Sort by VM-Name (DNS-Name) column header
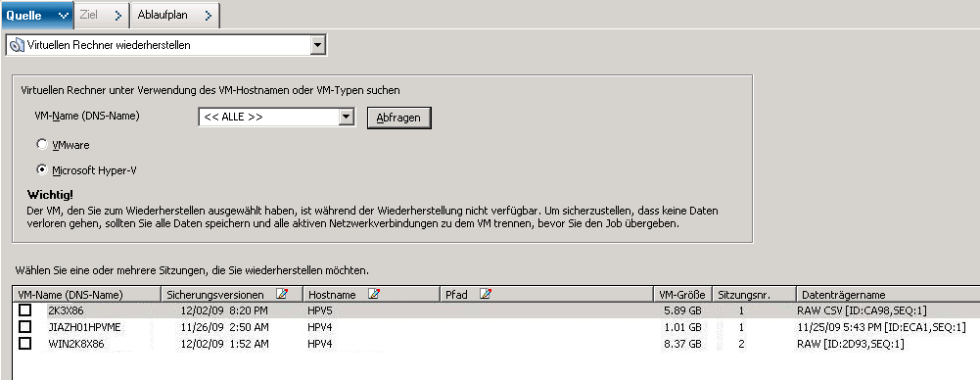The width and height of the screenshot is (980, 381). coord(87,295)
